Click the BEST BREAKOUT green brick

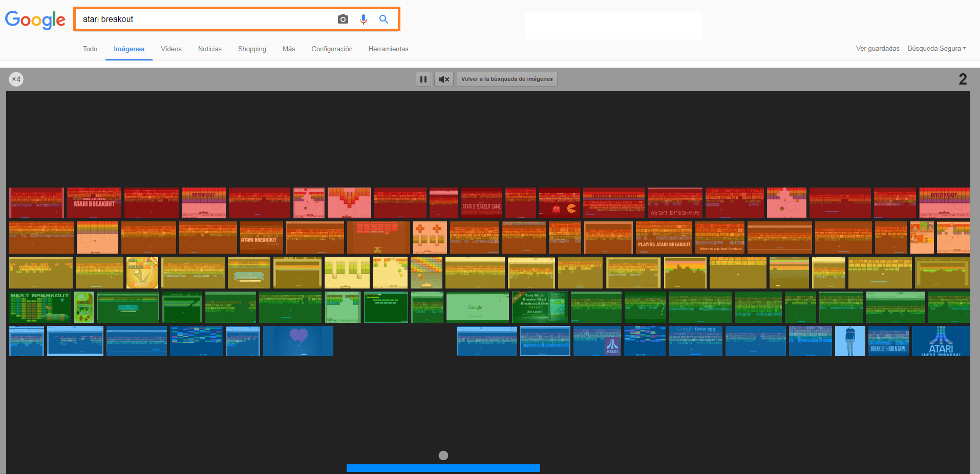pyautogui.click(x=40, y=307)
